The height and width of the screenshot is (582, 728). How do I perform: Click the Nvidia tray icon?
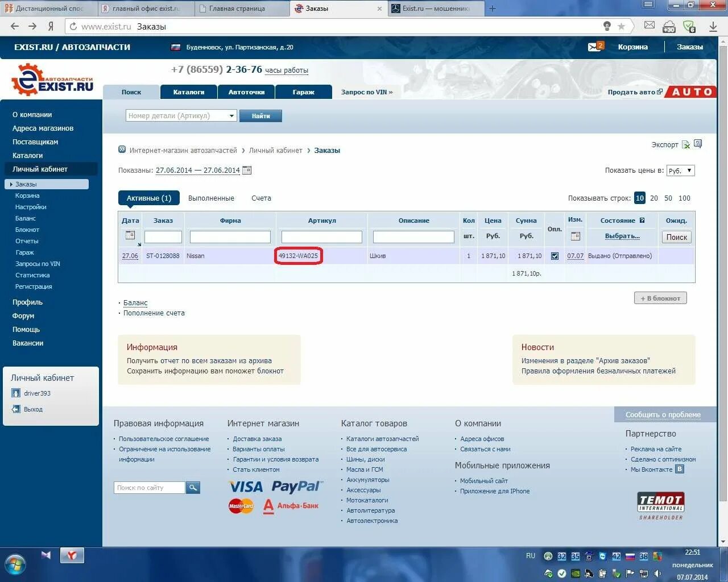pos(575,573)
